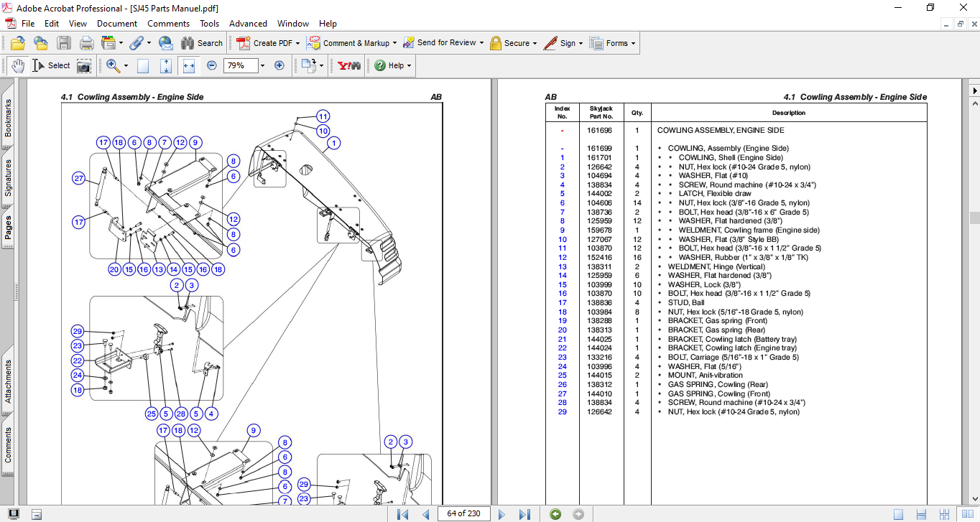Image resolution: width=980 pixels, height=522 pixels.
Task: Go to the last page
Action: click(x=524, y=514)
